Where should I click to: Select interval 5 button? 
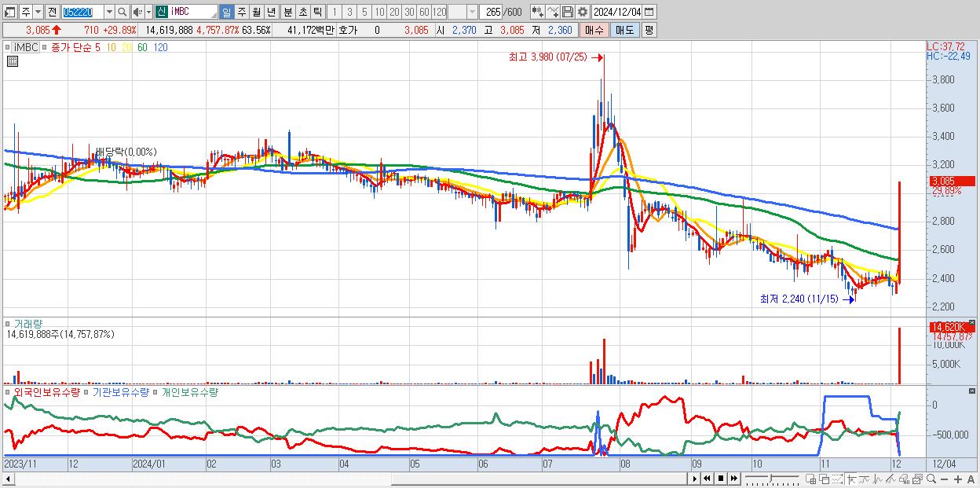point(364,12)
